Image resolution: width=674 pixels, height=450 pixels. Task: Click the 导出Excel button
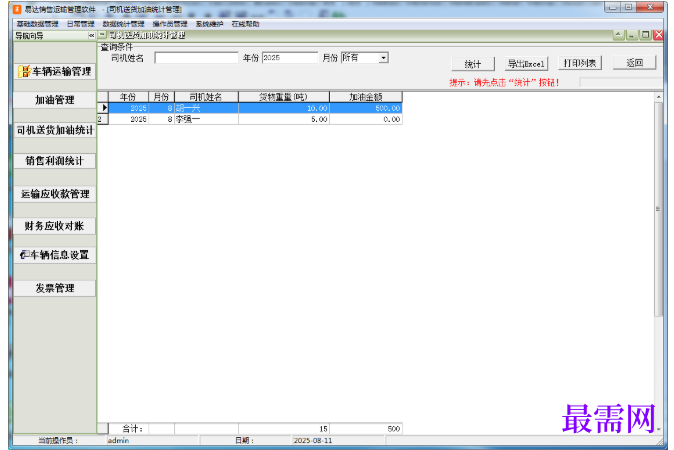click(526, 64)
